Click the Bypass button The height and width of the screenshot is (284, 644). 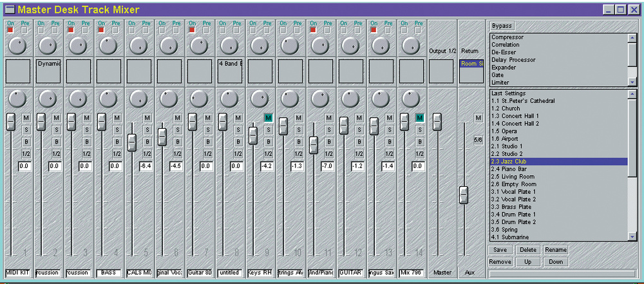tap(502, 26)
